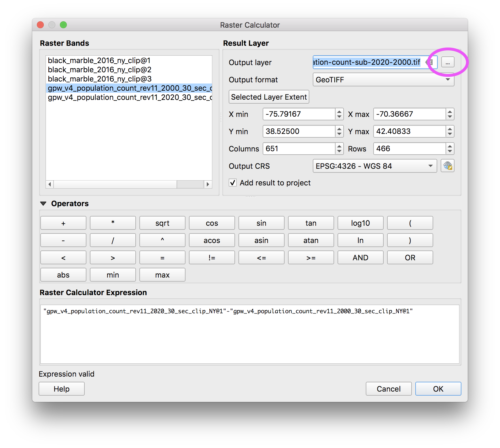Clear the output layer filename field
The height and width of the screenshot is (448, 500).
(x=430, y=62)
